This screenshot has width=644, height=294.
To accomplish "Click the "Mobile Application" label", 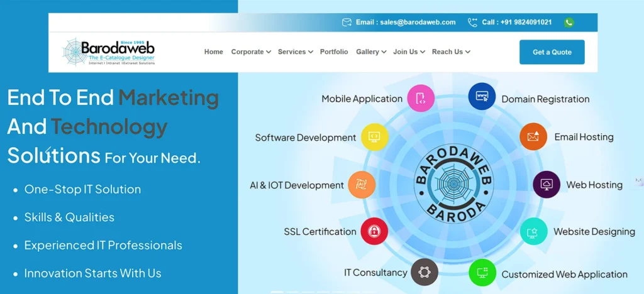I will click(x=362, y=99).
